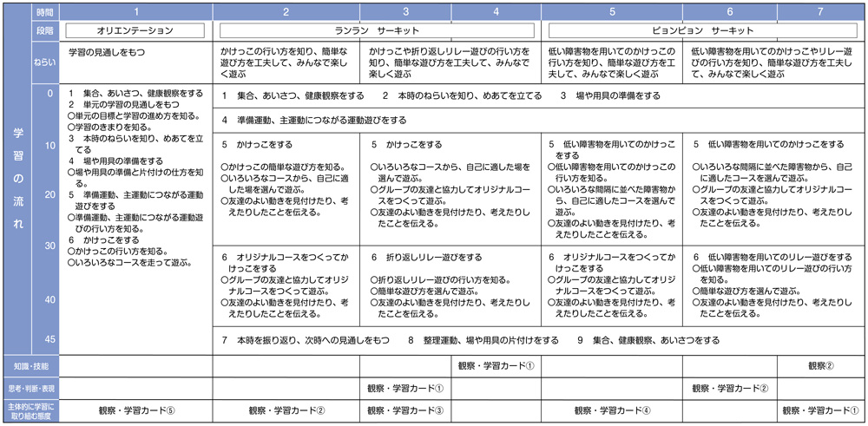
Task: Click the time mark '20' in the flow scale
Action: 49,194
